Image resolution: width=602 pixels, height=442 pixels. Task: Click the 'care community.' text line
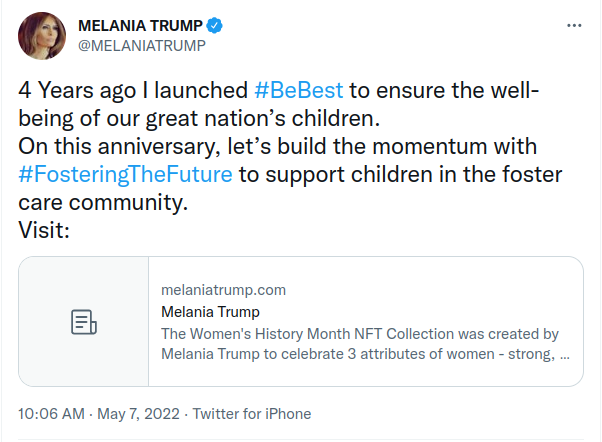[103, 202]
